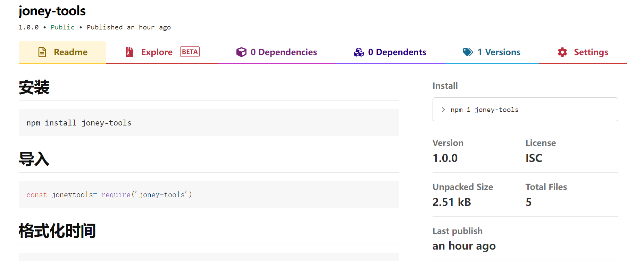This screenshot has width=644, height=261.
Task: Click the Dependencies cube icon
Action: pyautogui.click(x=241, y=52)
